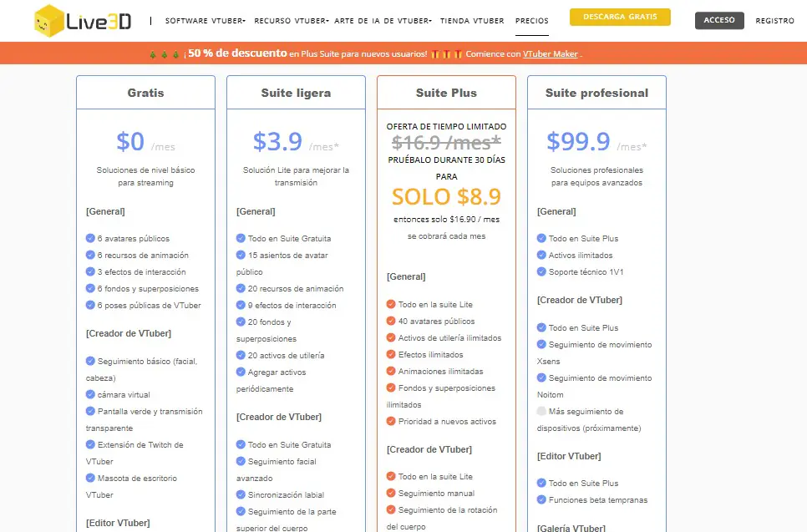This screenshot has height=532, width=807.
Task: Open the Recurso VTuber dropdown menu
Action: click(292, 20)
